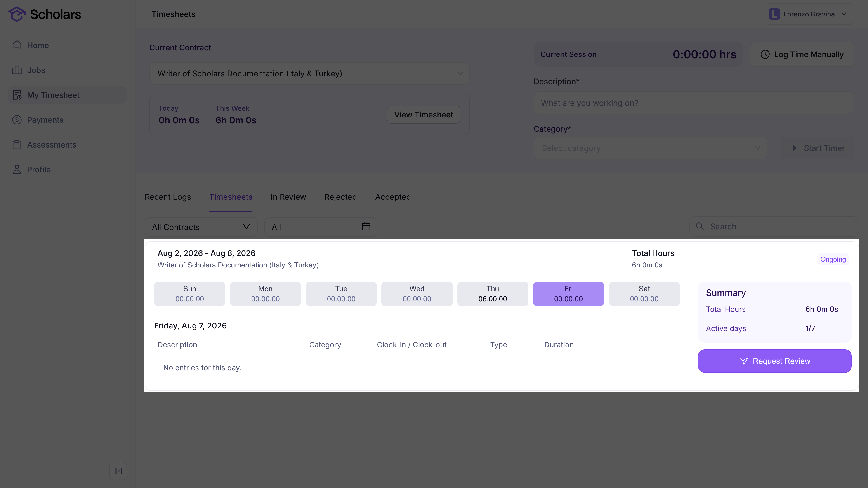Open Jobs in the sidebar
This screenshot has height=488, width=868.
67,70
